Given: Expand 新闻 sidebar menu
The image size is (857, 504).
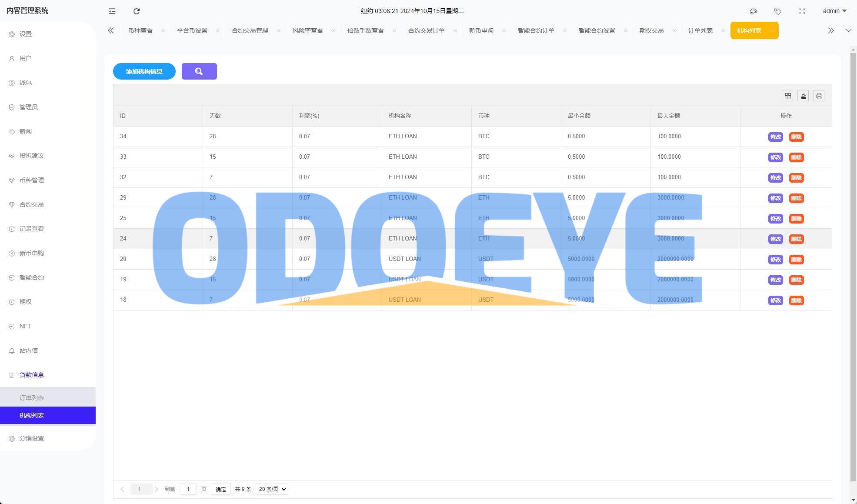Looking at the screenshot, I should (x=48, y=131).
